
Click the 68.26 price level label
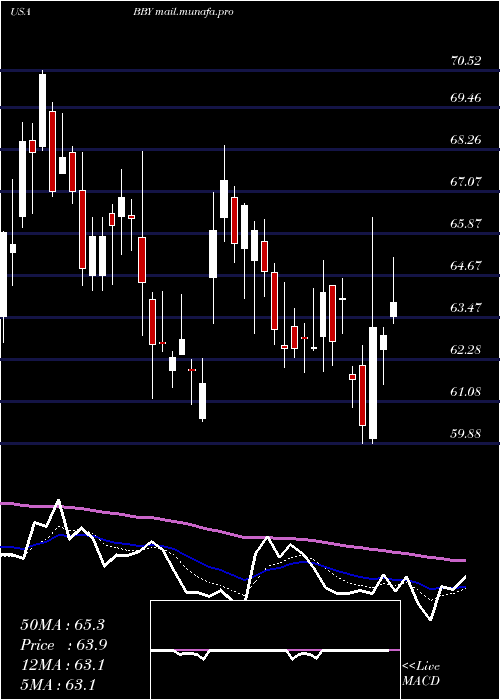click(466, 140)
